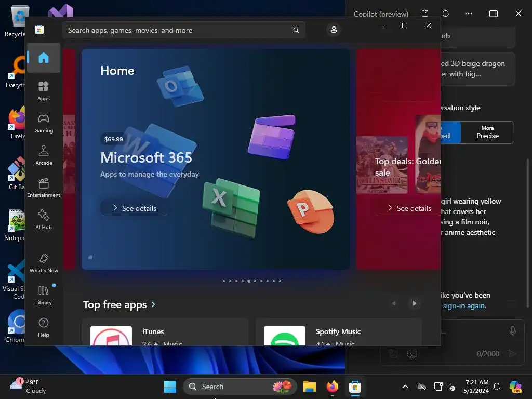Image resolution: width=532 pixels, height=399 pixels.
Task: Go to Gaming section in sidebar
Action: pyautogui.click(x=44, y=123)
